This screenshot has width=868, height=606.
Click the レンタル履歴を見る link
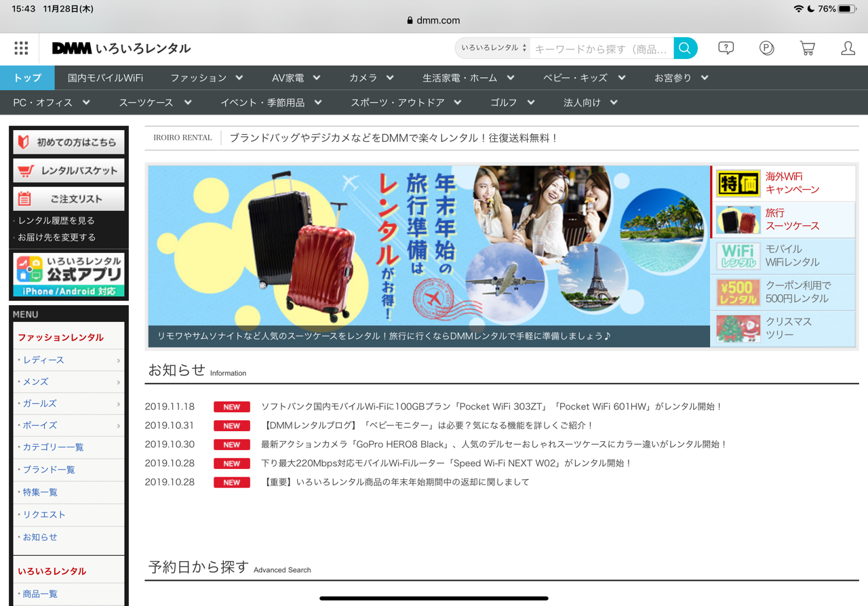point(56,220)
